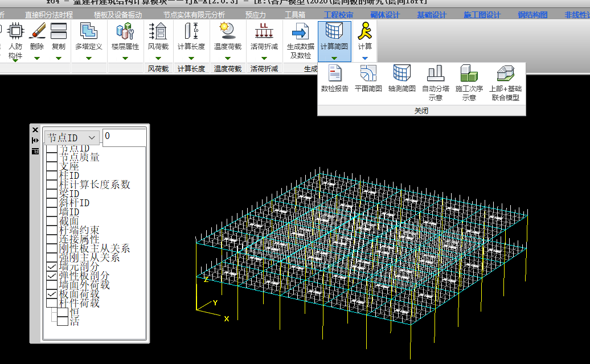
Task: Open the 多塔定义 tool
Action: [x=88, y=31]
